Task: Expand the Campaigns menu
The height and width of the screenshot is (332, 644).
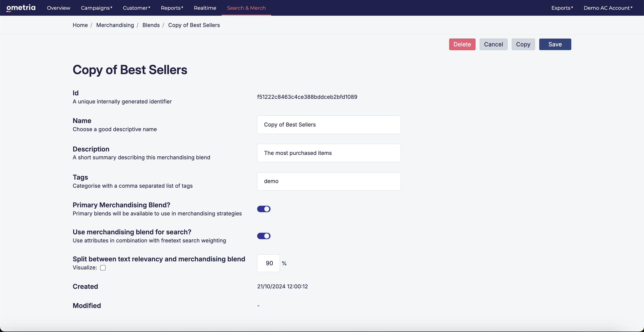Action: (x=96, y=8)
